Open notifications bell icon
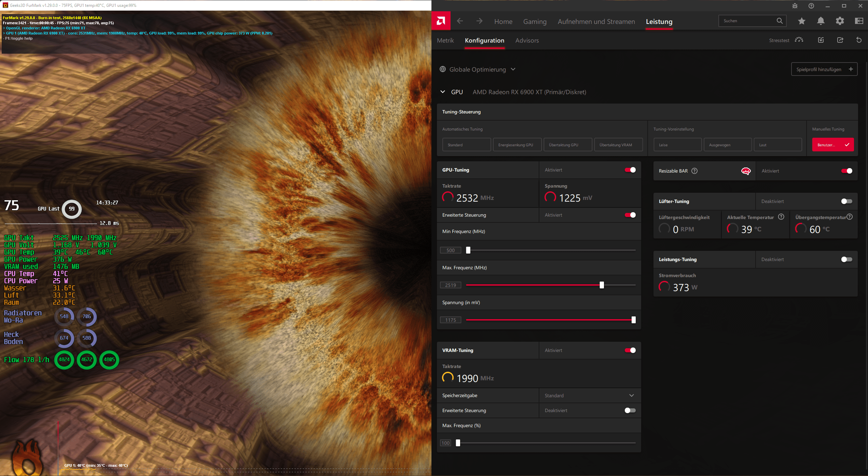Screen dimensions: 868x476 point(821,21)
